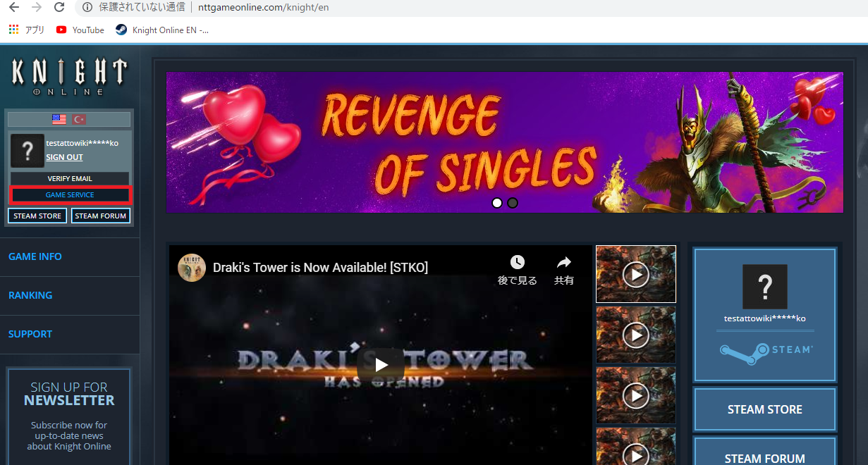This screenshot has height=465, width=868.
Task: Select the white banner slide dot
Action: (x=497, y=203)
